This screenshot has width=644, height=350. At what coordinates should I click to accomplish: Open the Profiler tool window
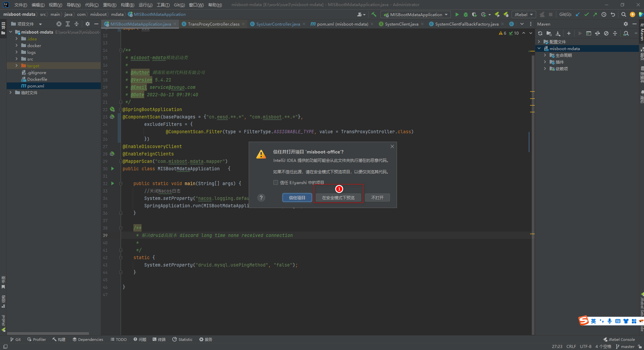[x=36, y=340]
